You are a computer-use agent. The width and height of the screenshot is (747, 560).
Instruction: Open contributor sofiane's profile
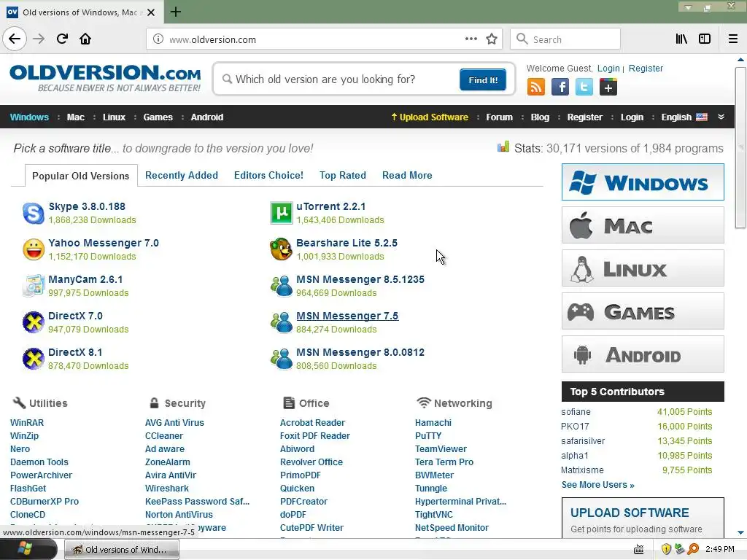(576, 412)
